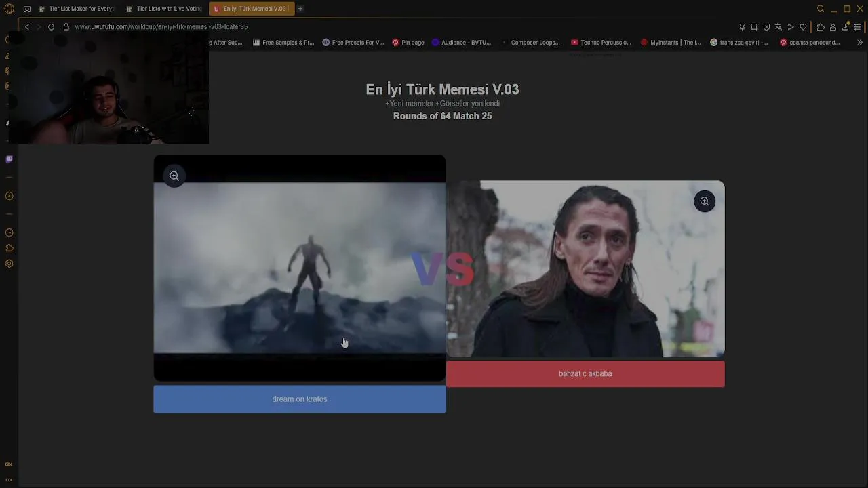Open the Techno Percussio... bookmark
This screenshot has height=488, width=868.
pos(601,43)
